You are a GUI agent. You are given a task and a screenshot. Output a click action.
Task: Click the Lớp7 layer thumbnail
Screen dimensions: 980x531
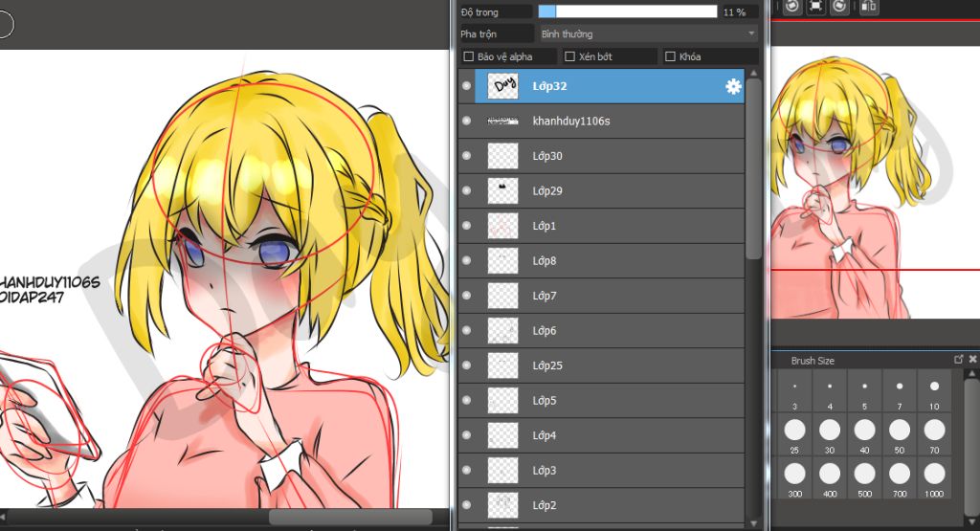(503, 296)
